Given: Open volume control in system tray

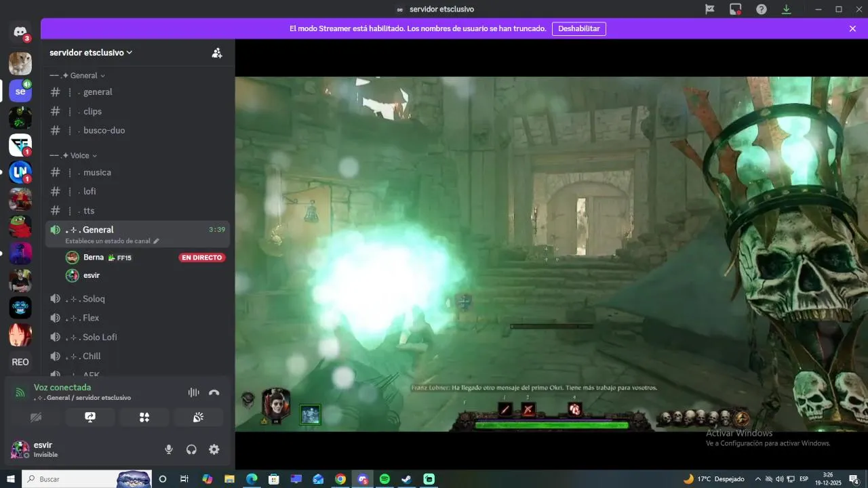Looking at the screenshot, I should pos(780,479).
